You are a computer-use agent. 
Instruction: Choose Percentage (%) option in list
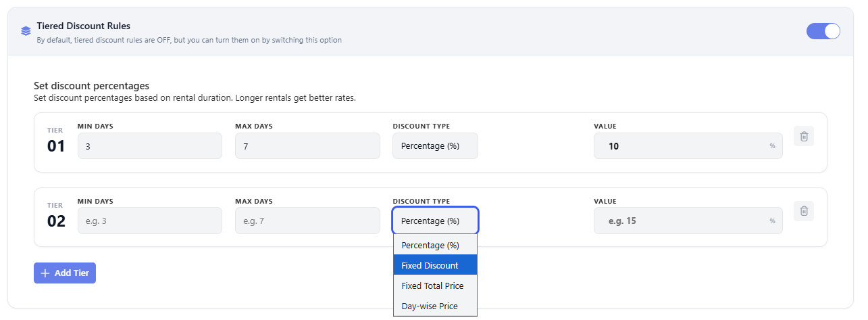[x=435, y=245]
